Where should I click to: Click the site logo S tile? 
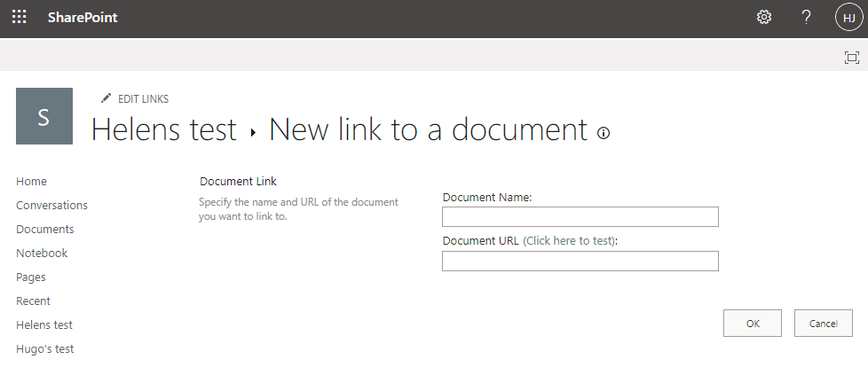(x=44, y=116)
